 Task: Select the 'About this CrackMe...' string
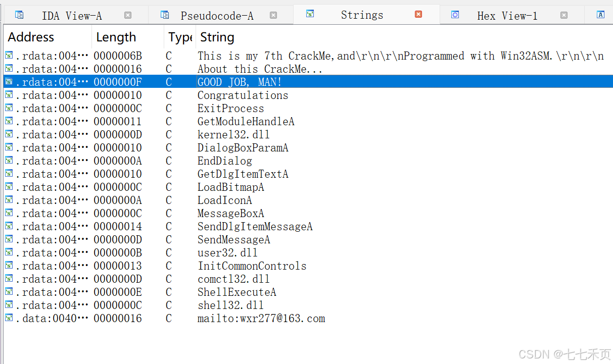260,69
